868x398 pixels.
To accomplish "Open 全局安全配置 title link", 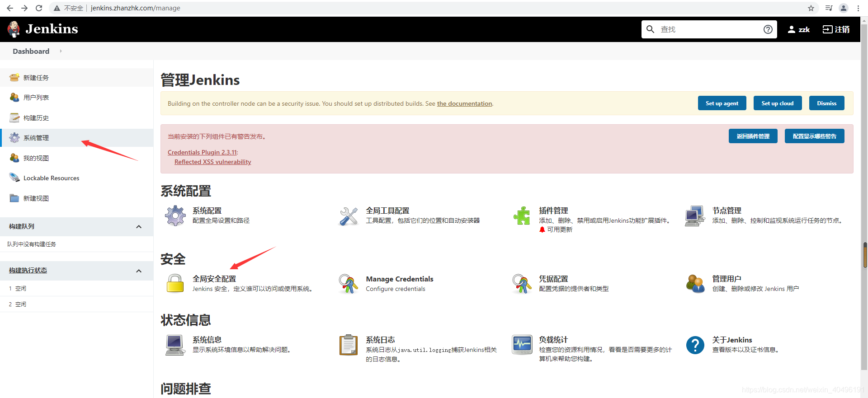I will [x=214, y=279].
